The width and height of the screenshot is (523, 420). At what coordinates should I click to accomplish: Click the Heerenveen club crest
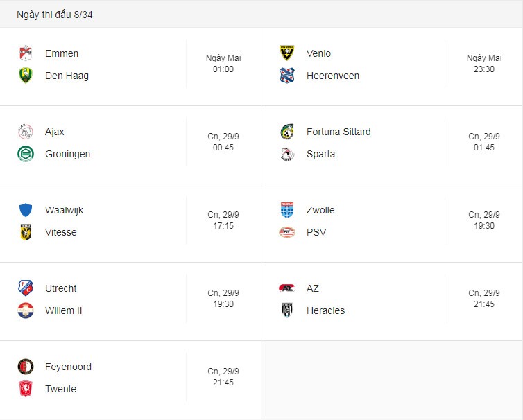tap(287, 76)
